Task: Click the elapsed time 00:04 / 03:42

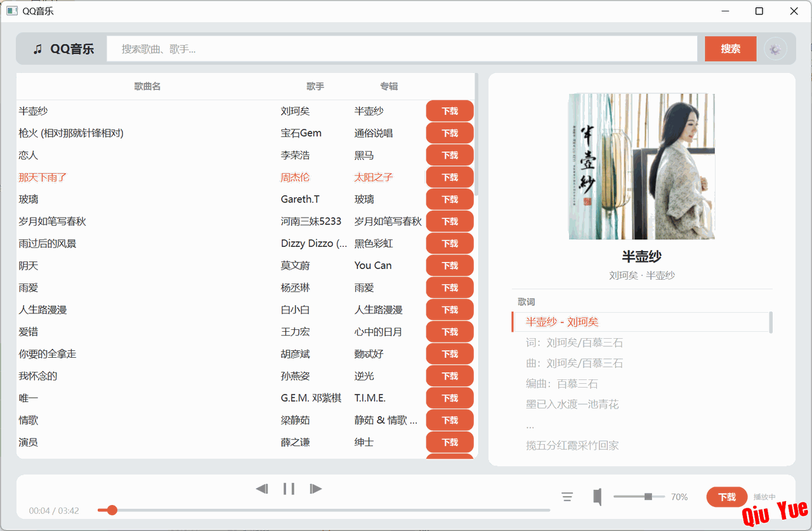Action: click(x=54, y=511)
